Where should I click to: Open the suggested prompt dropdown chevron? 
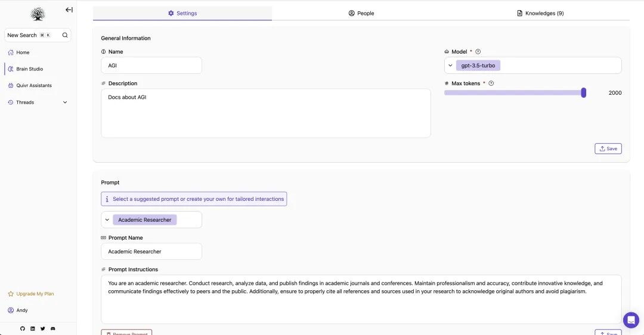point(107,220)
